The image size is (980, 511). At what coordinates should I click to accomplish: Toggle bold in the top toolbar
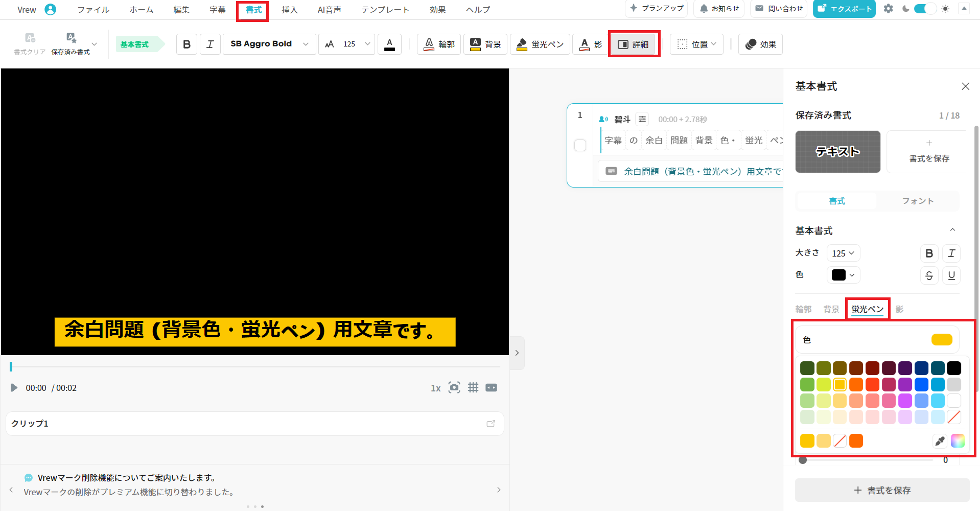(186, 44)
